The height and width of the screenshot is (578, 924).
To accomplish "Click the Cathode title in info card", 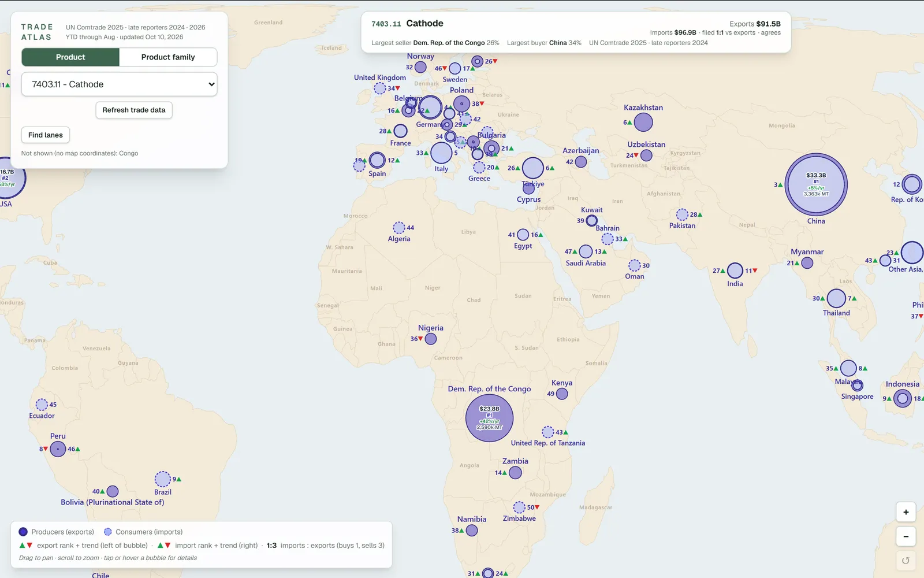I will 424,23.
